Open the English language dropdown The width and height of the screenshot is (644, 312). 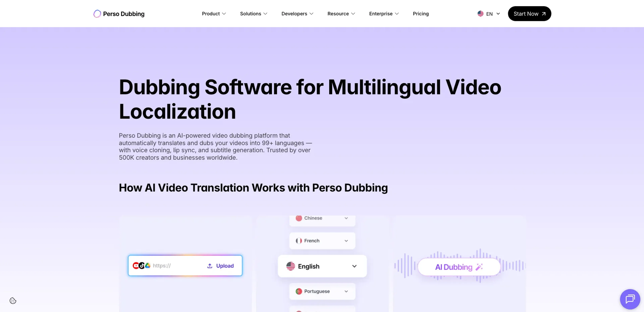tap(322, 266)
